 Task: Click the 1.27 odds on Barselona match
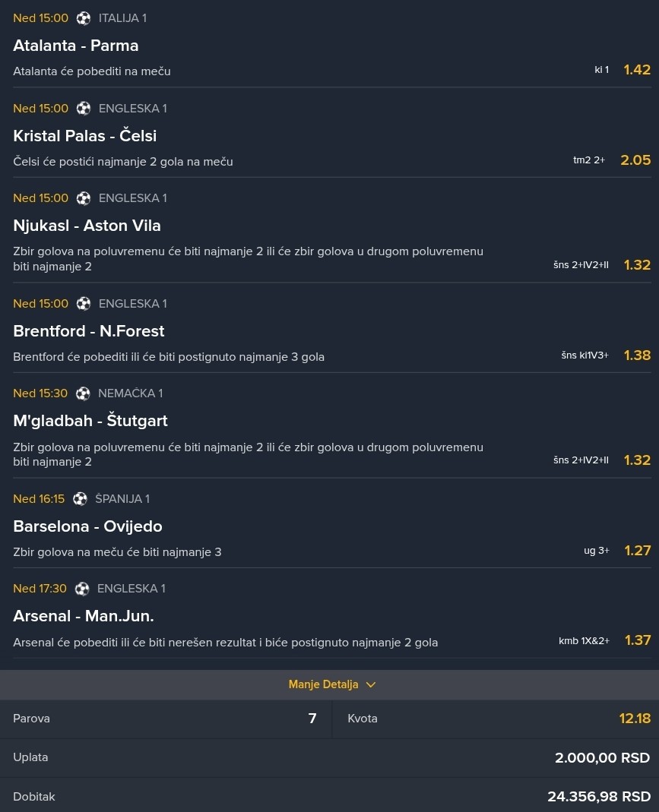[x=638, y=551]
